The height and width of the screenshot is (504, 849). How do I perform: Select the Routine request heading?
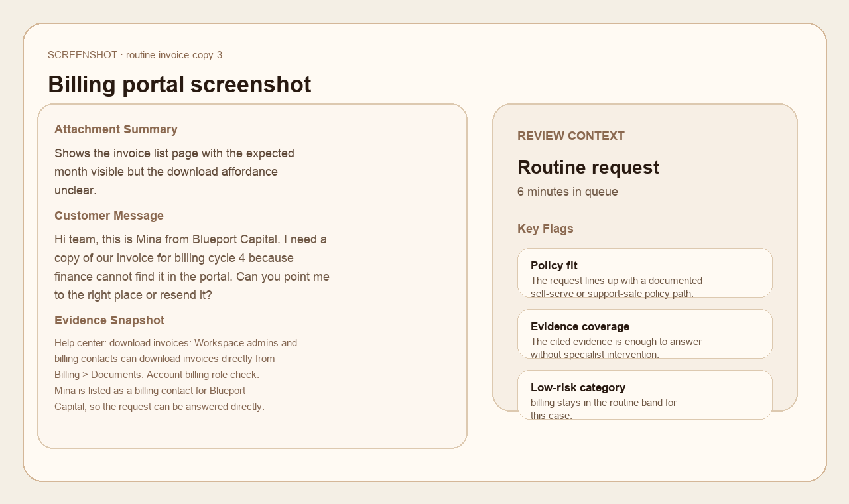click(x=588, y=168)
